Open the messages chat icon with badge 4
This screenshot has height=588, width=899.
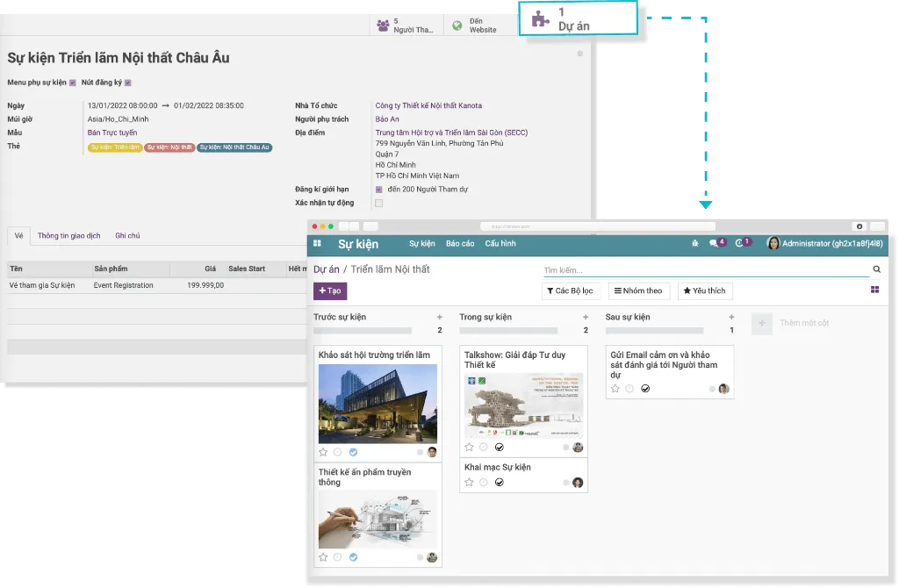(716, 243)
